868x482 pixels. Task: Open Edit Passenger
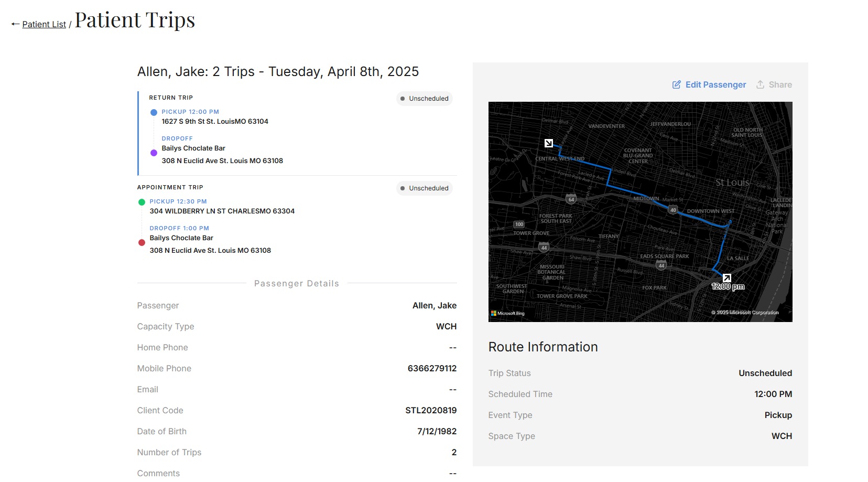(x=709, y=84)
